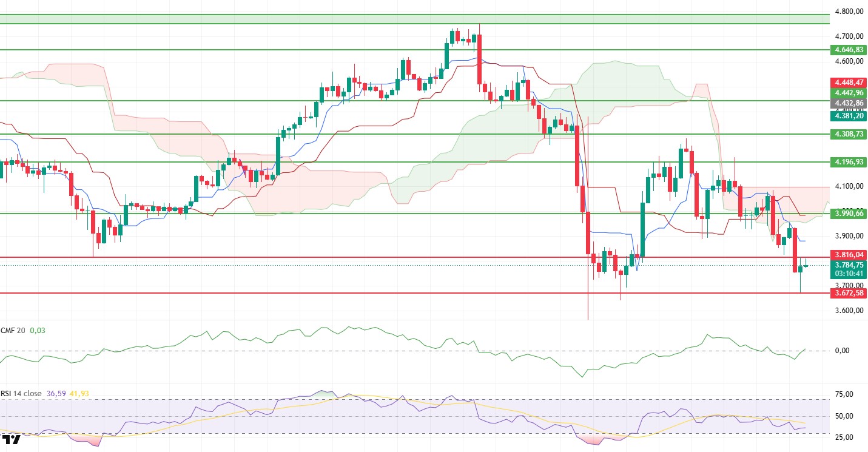Select the 4.196,93 level price label

click(x=849, y=162)
